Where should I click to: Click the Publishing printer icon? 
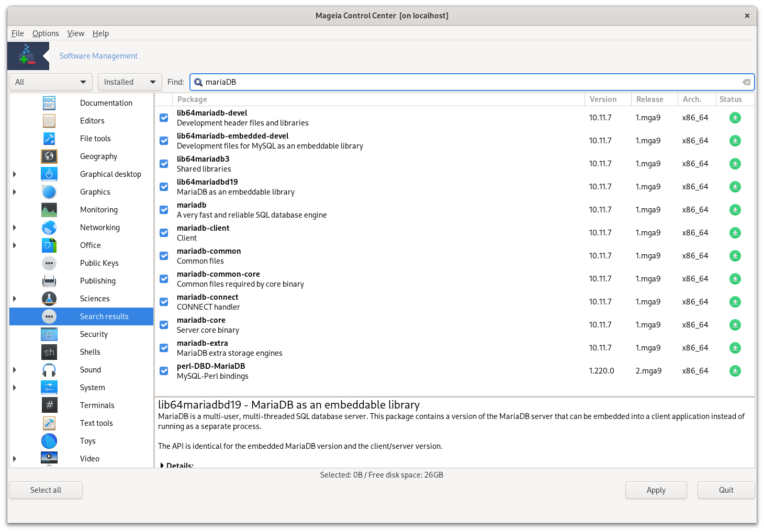pyautogui.click(x=49, y=281)
